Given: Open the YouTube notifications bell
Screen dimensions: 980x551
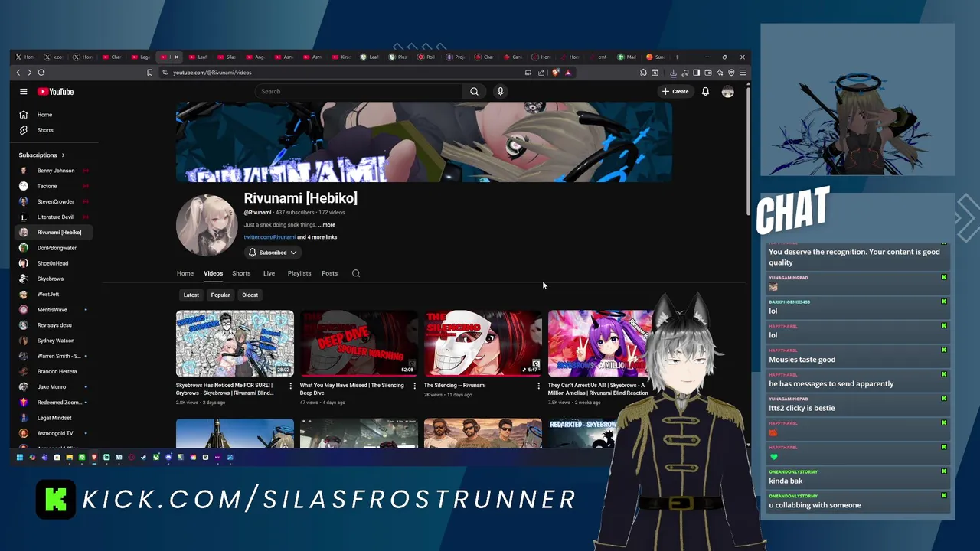Looking at the screenshot, I should [705, 92].
